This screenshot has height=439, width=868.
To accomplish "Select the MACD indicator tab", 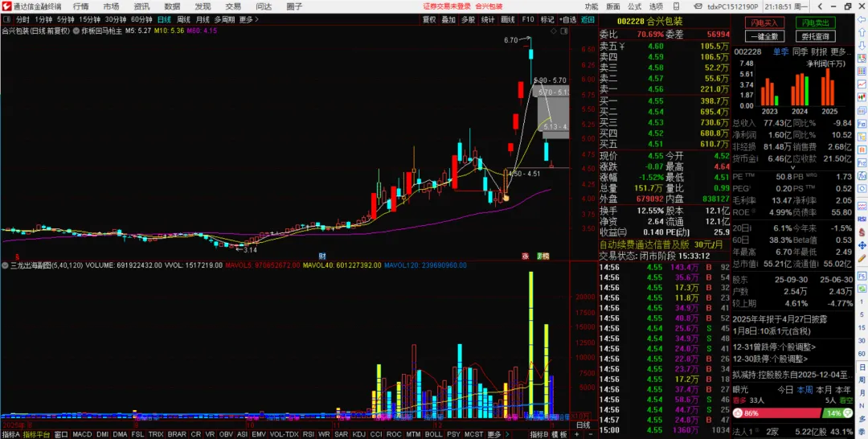I will (82, 434).
